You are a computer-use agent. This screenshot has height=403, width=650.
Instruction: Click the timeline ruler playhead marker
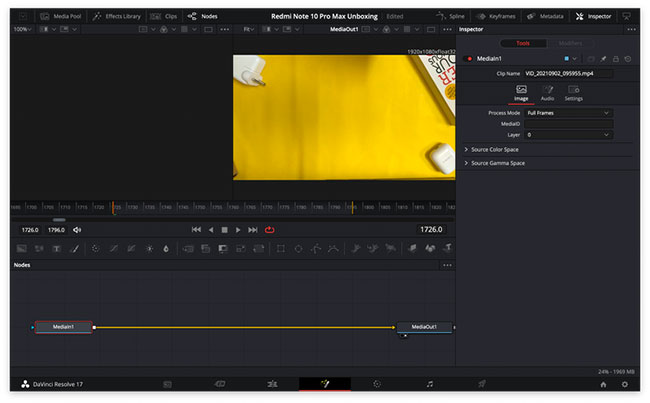(x=113, y=207)
